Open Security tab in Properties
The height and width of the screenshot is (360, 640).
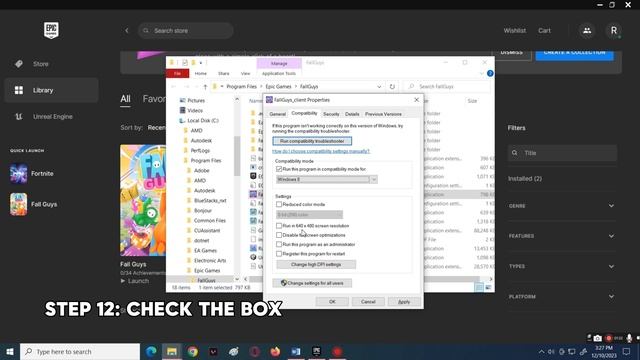click(331, 114)
